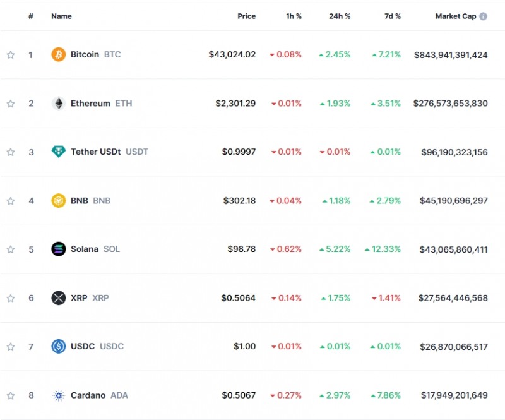The width and height of the screenshot is (505, 420).
Task: Sort the table by Price column
Action: pyautogui.click(x=246, y=16)
